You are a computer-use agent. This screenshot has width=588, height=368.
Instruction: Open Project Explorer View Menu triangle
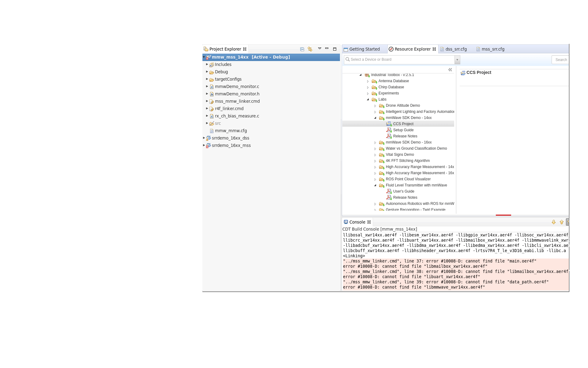coord(319,48)
